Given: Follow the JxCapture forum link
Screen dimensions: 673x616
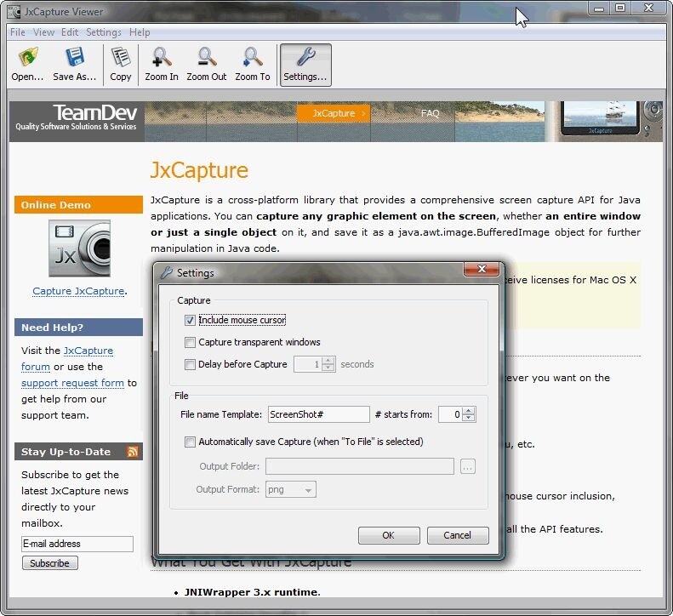Looking at the screenshot, I should [x=67, y=358].
